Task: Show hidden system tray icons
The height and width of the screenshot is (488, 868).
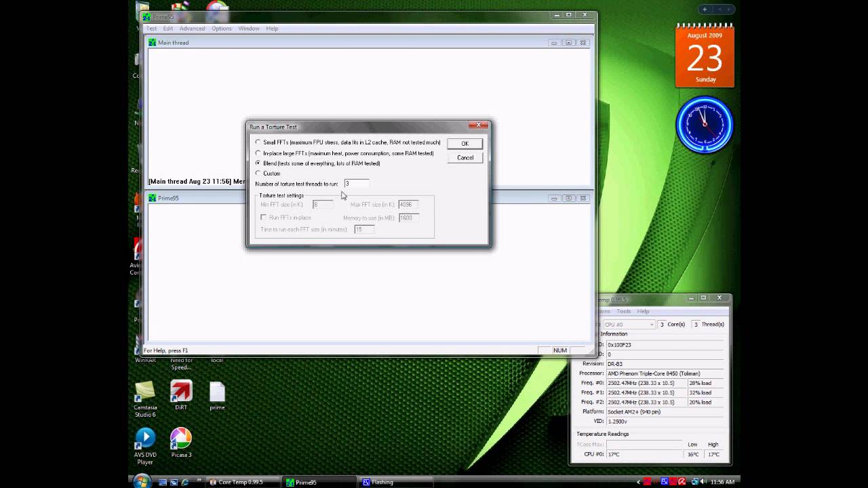Action: (x=638, y=483)
